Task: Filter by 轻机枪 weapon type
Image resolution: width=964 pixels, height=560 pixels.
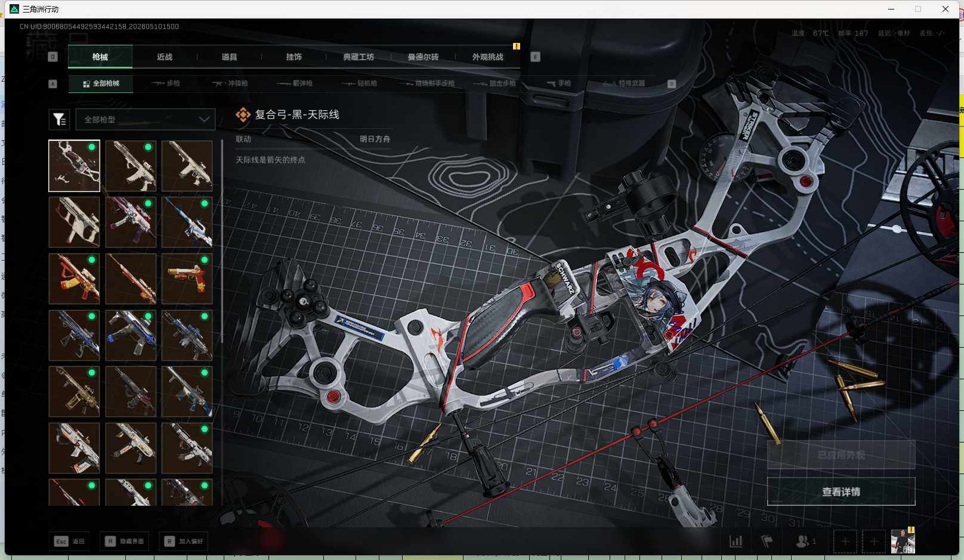Action: (x=359, y=83)
